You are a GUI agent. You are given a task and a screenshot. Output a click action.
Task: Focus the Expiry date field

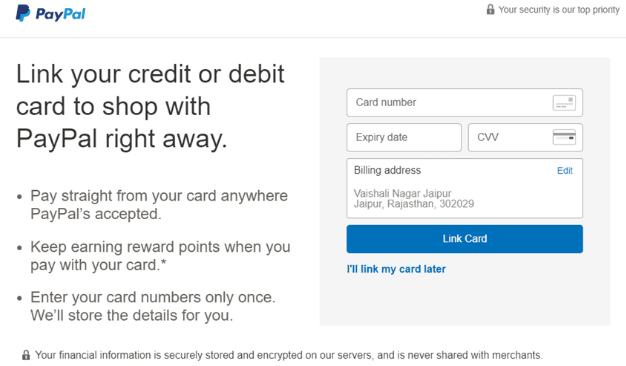[404, 137]
